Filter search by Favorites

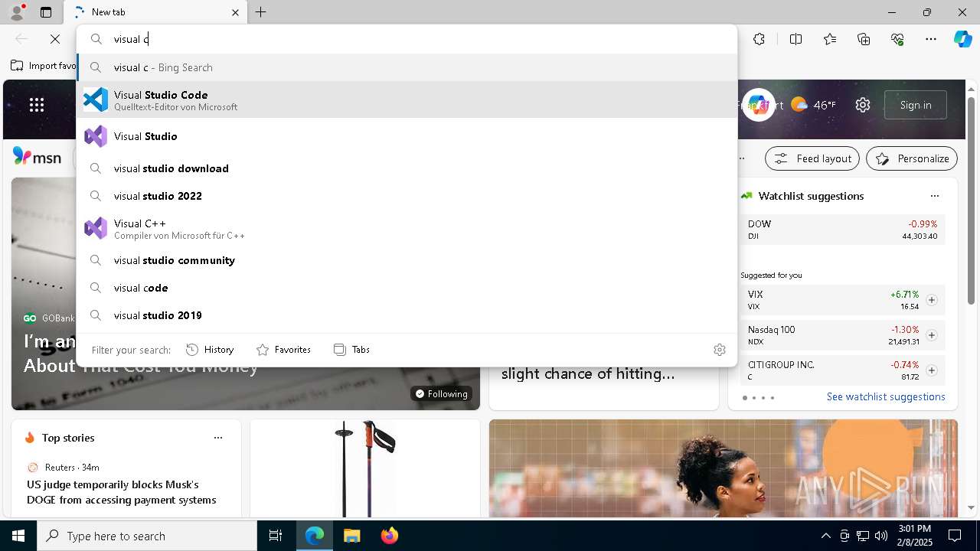pos(283,350)
